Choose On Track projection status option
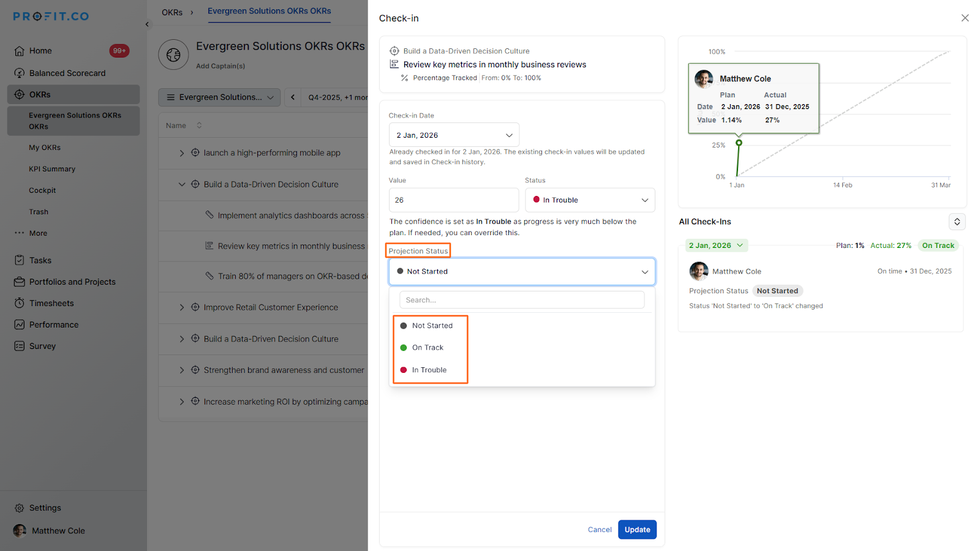The width and height of the screenshot is (980, 551). click(x=428, y=348)
